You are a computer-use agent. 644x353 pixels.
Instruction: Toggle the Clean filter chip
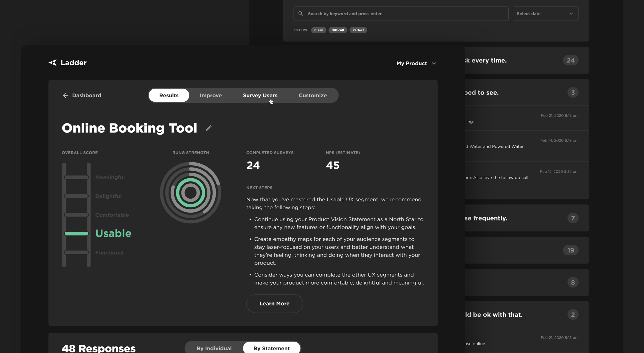(x=318, y=30)
